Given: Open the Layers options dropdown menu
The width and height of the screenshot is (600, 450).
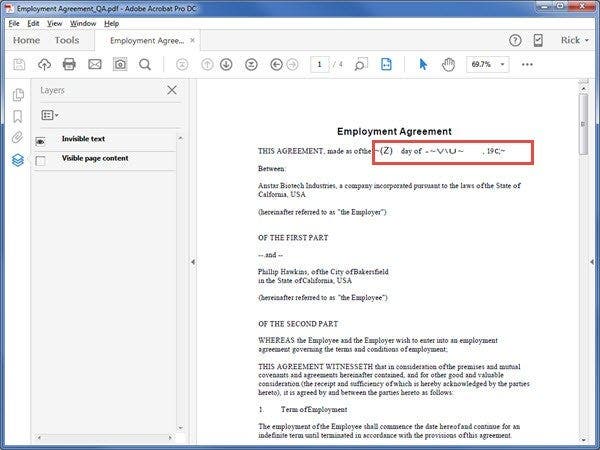Looking at the screenshot, I should tap(49, 116).
